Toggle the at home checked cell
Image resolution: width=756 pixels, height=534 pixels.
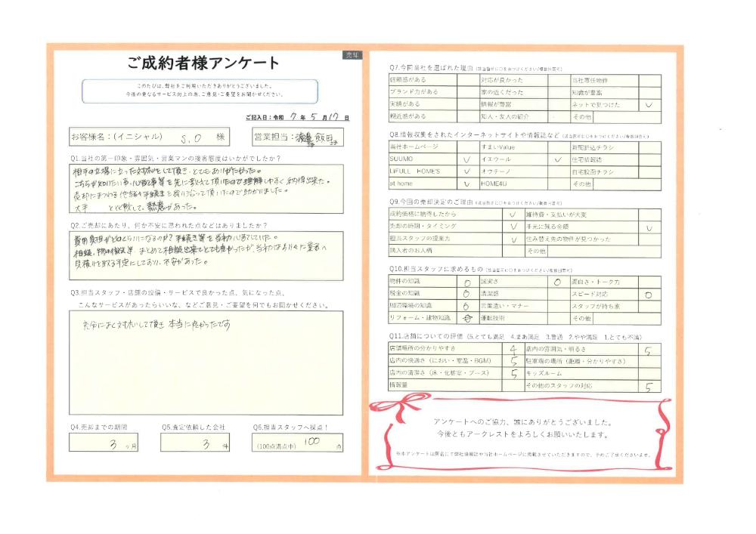(x=468, y=184)
